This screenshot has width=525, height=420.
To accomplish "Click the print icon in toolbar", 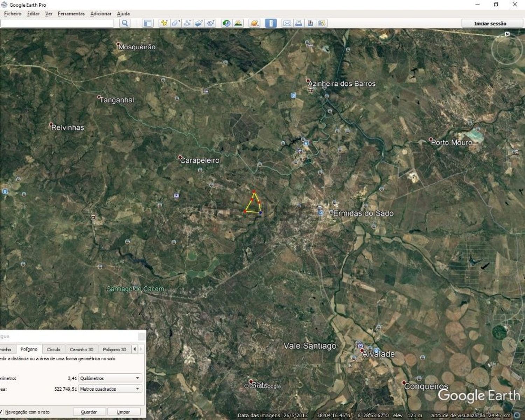I will tap(299, 23).
